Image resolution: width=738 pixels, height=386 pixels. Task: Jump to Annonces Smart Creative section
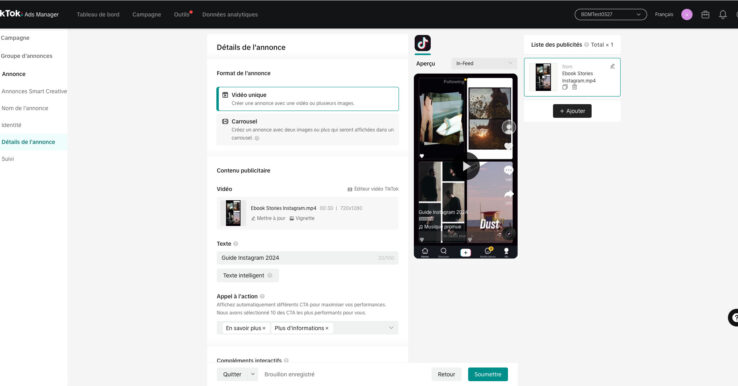(x=34, y=91)
